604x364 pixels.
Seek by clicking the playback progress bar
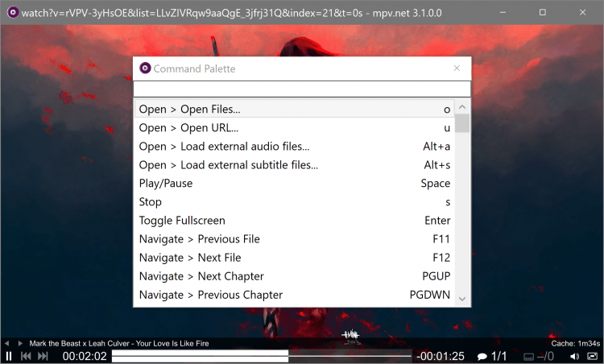pos(261,355)
